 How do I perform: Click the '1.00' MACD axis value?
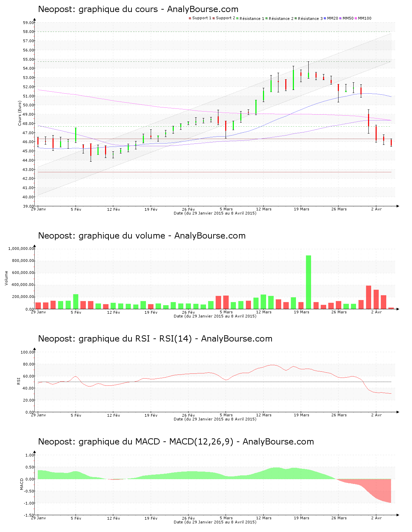(x=30, y=455)
